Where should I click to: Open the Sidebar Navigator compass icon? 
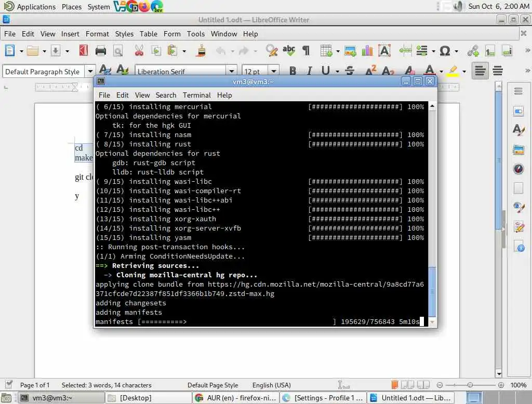click(x=518, y=169)
